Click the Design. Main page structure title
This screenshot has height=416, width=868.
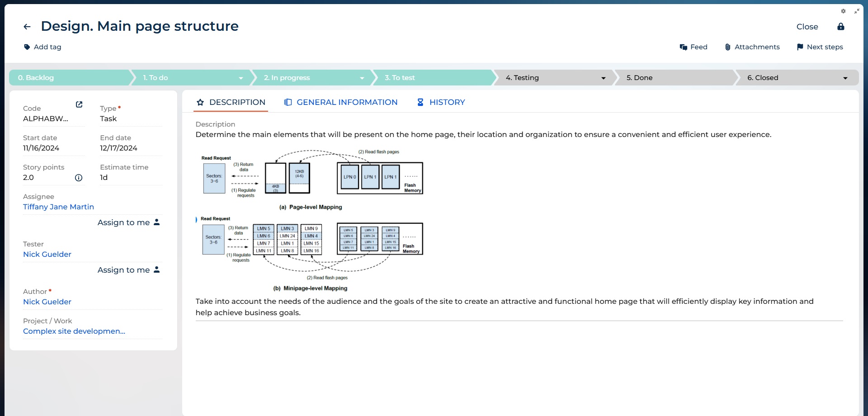[x=140, y=26]
